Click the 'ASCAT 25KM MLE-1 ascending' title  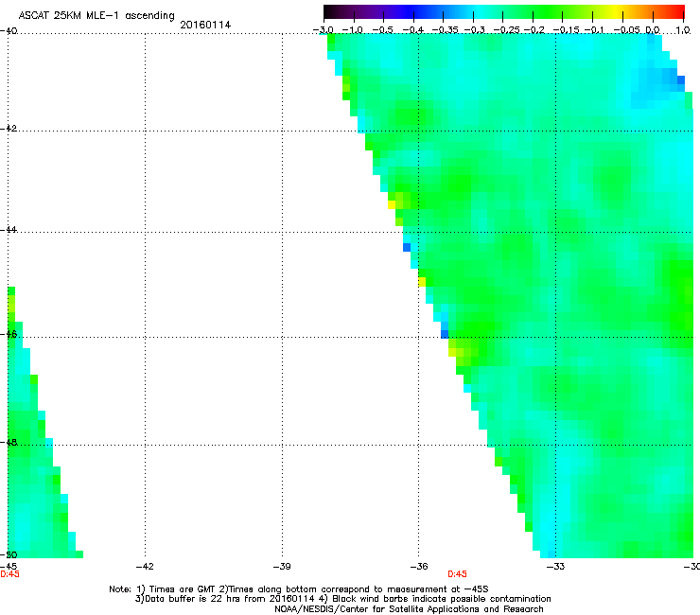[96, 16]
